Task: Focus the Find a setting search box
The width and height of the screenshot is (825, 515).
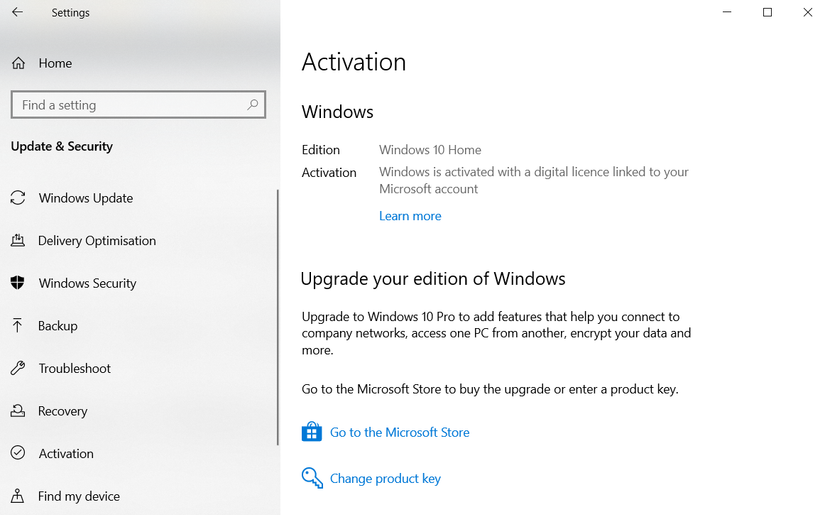Action: [x=130, y=105]
